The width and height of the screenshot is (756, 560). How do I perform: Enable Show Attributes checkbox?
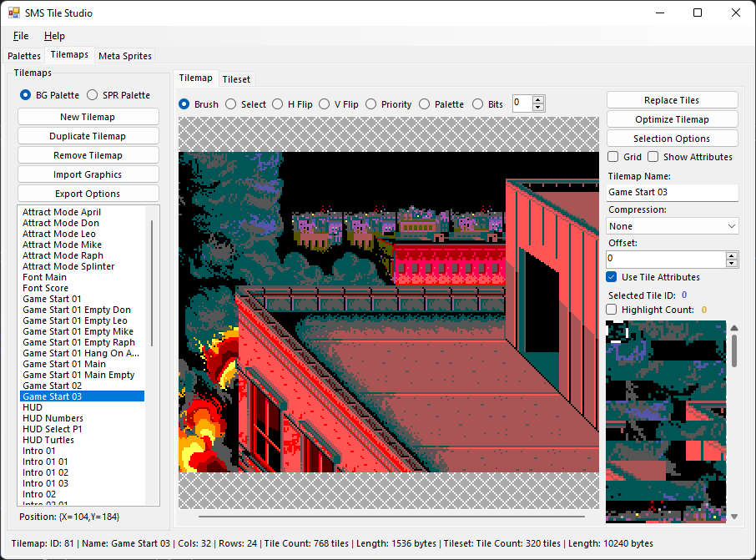[653, 157]
